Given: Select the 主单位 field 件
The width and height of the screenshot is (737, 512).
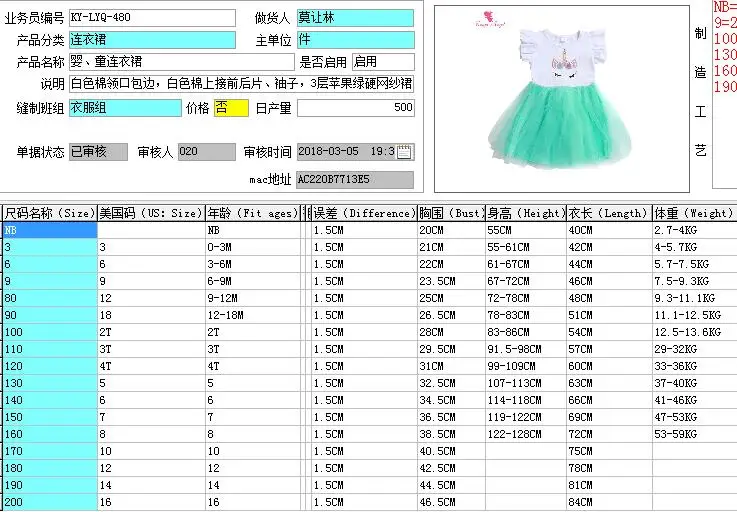Looking at the screenshot, I should 355,40.
